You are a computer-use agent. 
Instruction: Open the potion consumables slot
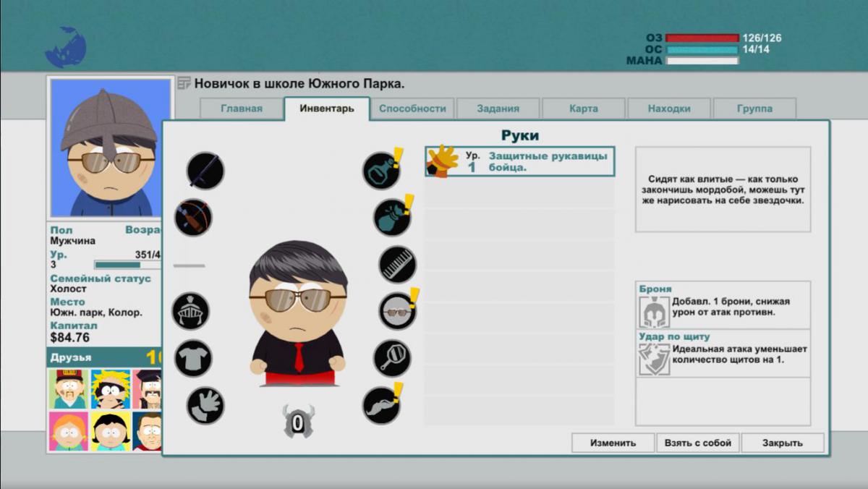pyautogui.click(x=381, y=171)
